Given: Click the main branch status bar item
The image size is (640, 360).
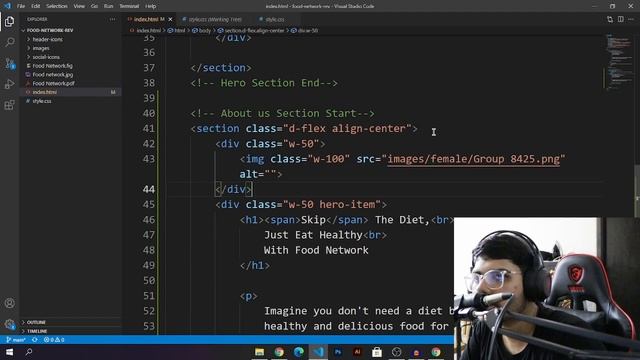Looking at the screenshot, I should [x=16, y=340].
